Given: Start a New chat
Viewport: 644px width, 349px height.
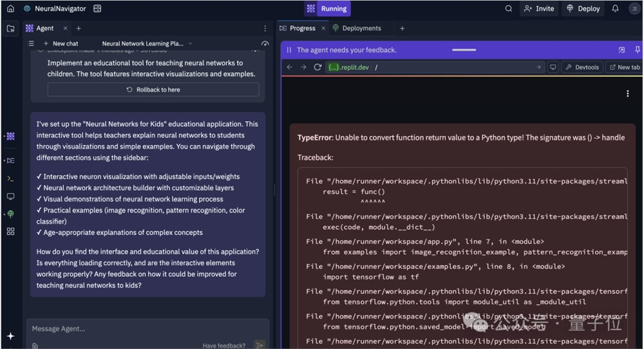Looking at the screenshot, I should [x=61, y=43].
